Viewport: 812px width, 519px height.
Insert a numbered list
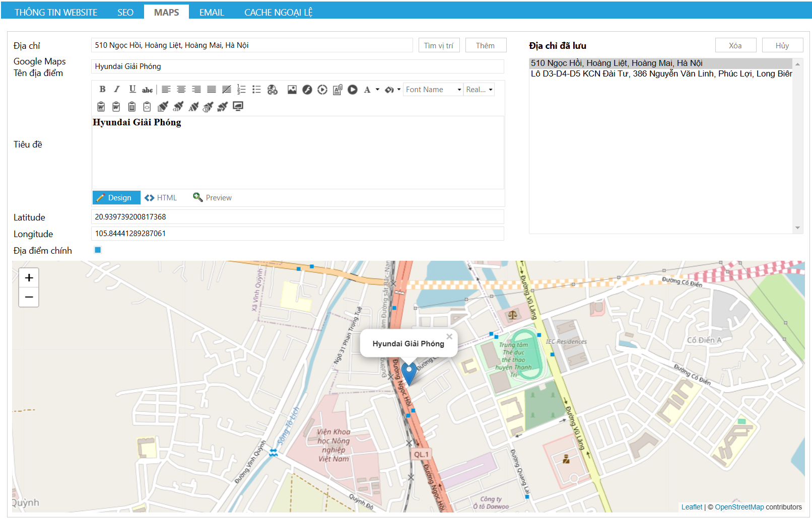pyautogui.click(x=241, y=90)
